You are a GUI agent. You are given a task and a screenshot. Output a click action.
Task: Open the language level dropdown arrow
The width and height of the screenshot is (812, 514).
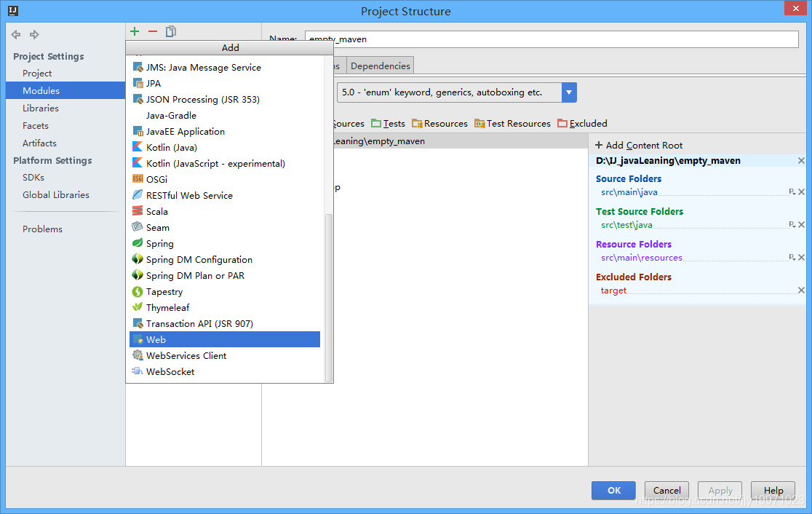568,92
